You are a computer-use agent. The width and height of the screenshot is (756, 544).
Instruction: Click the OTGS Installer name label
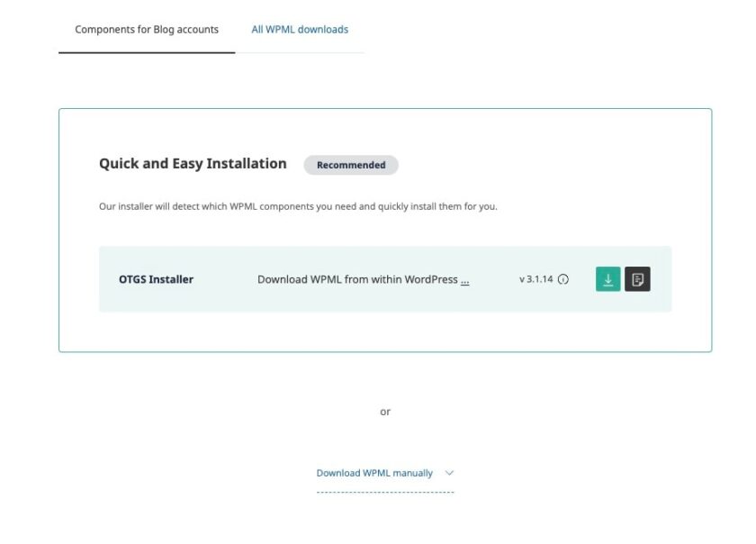tap(156, 279)
